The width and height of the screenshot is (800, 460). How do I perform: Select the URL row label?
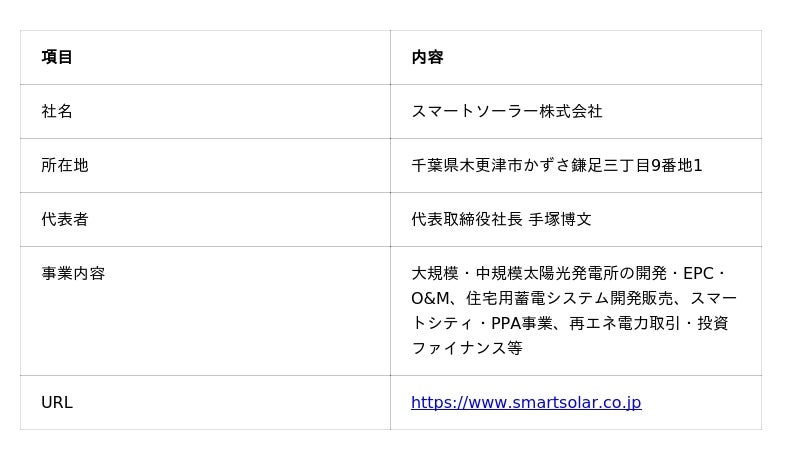pos(57,403)
